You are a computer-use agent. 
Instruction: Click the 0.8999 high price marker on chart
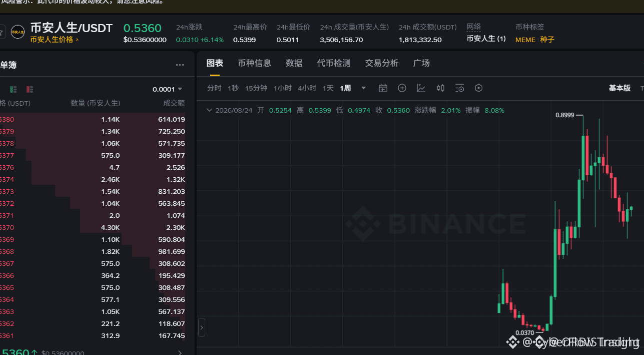[x=565, y=115]
